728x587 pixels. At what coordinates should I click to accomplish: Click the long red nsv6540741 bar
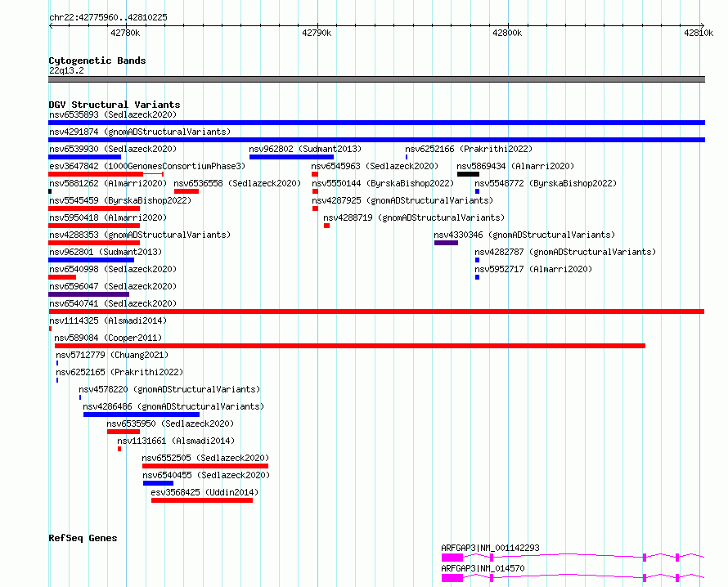376,311
